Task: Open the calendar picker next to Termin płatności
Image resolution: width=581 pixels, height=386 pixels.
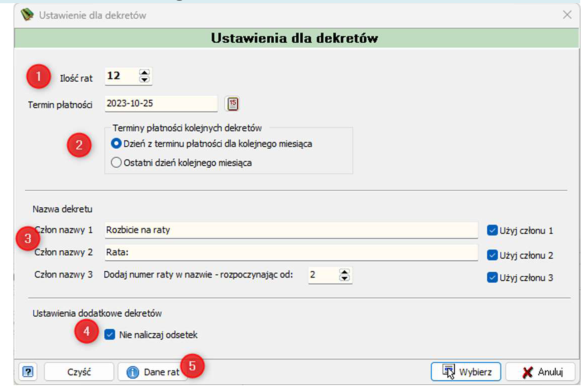Action: 232,104
